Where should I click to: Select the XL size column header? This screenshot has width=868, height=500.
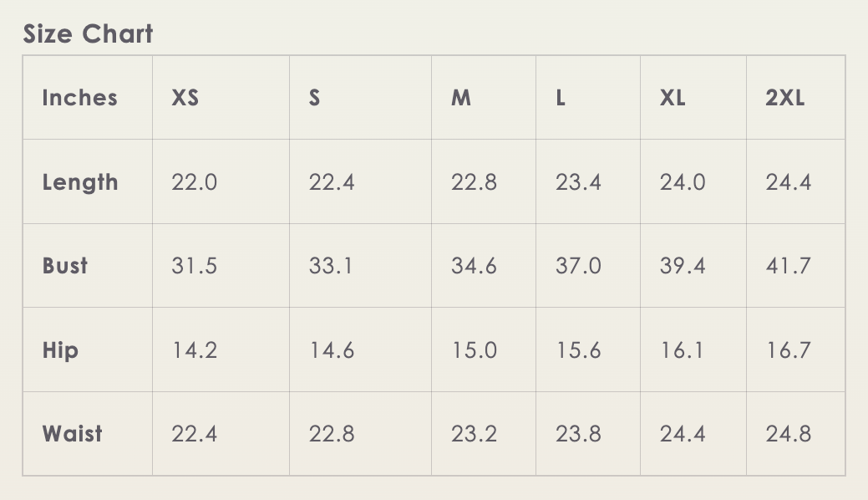[x=673, y=98]
